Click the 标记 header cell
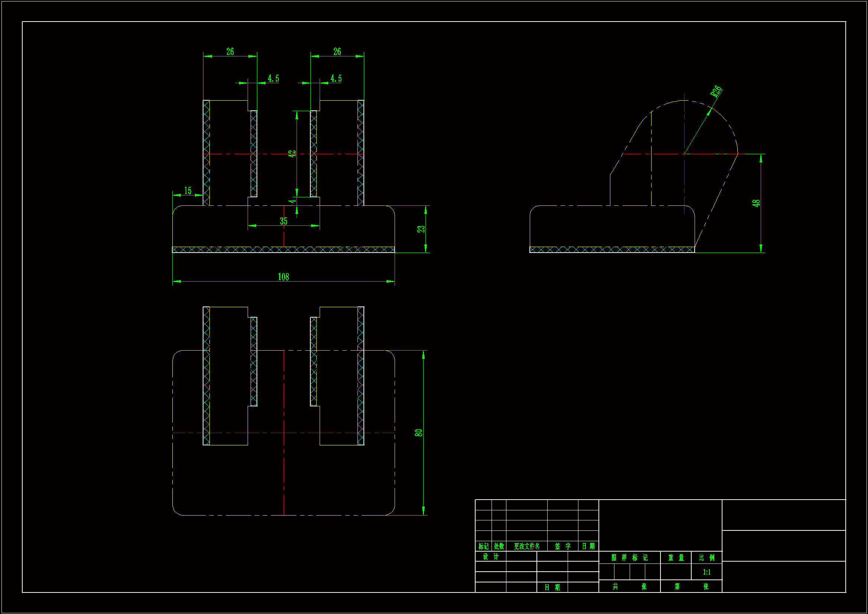Viewport: 868px width, 614px height. 483,546
